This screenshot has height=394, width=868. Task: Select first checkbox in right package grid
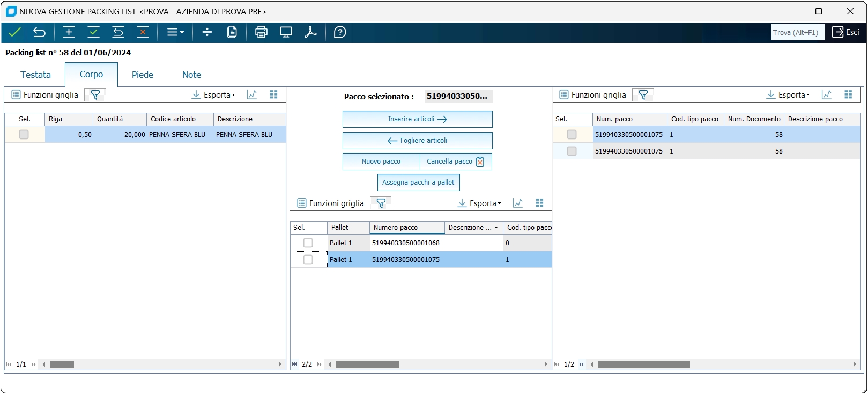pos(572,135)
